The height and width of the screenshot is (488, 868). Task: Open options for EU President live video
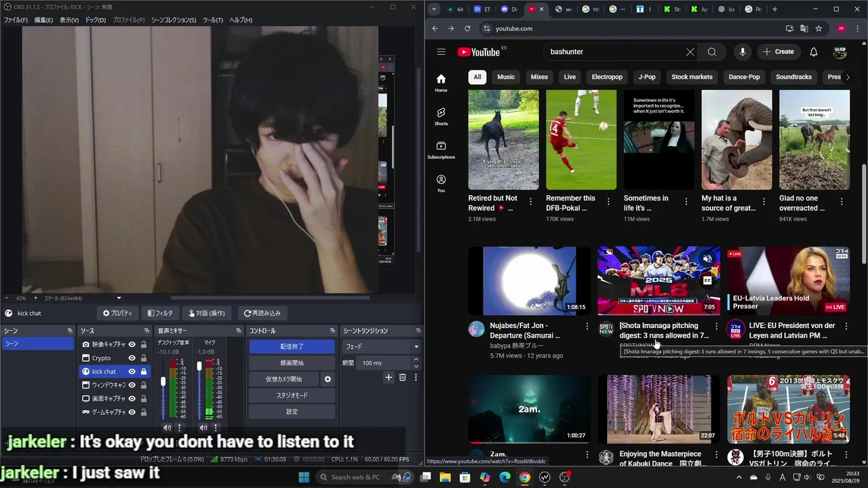(846, 326)
